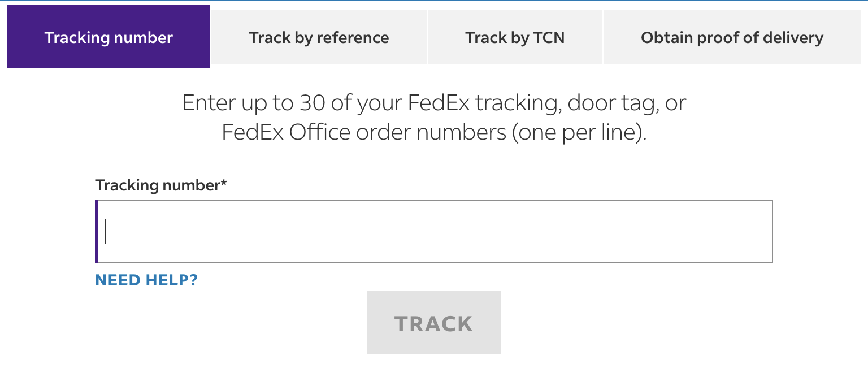Viewport: 868px width, 390px height.
Task: Open the Track by TCN tab
Action: coord(514,37)
